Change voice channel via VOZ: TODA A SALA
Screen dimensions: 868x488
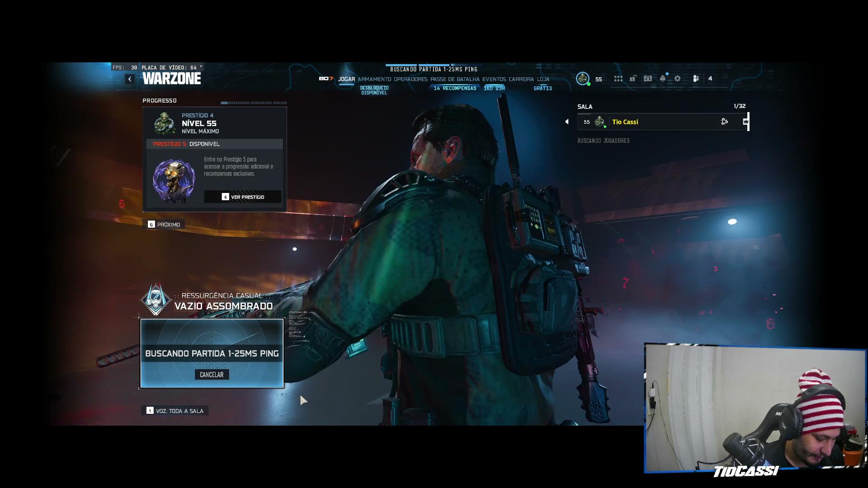(175, 411)
